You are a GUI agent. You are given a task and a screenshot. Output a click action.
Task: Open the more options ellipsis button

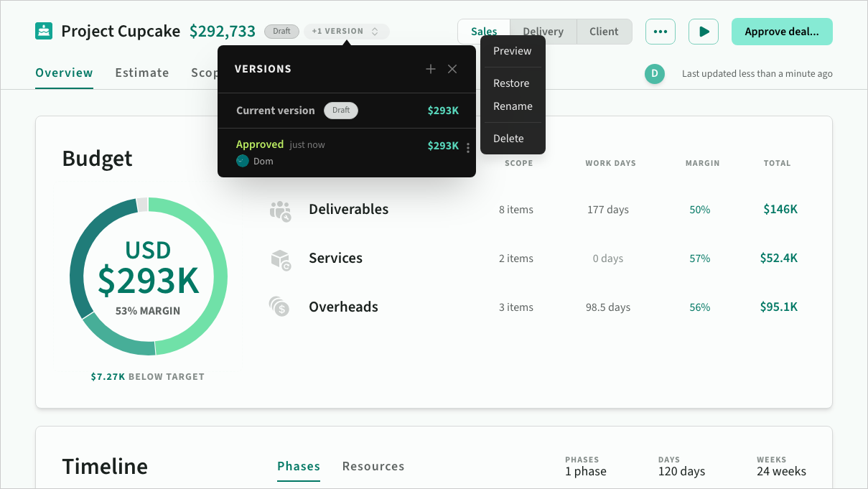(x=661, y=32)
